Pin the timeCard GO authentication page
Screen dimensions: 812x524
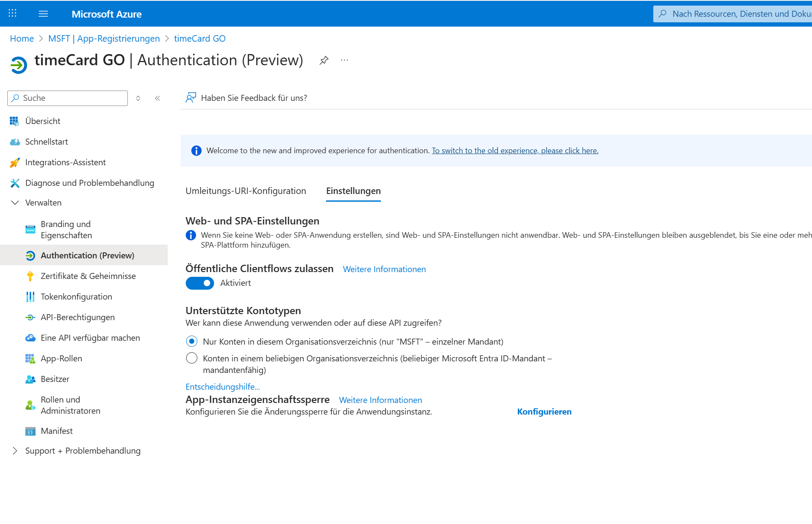pos(324,61)
